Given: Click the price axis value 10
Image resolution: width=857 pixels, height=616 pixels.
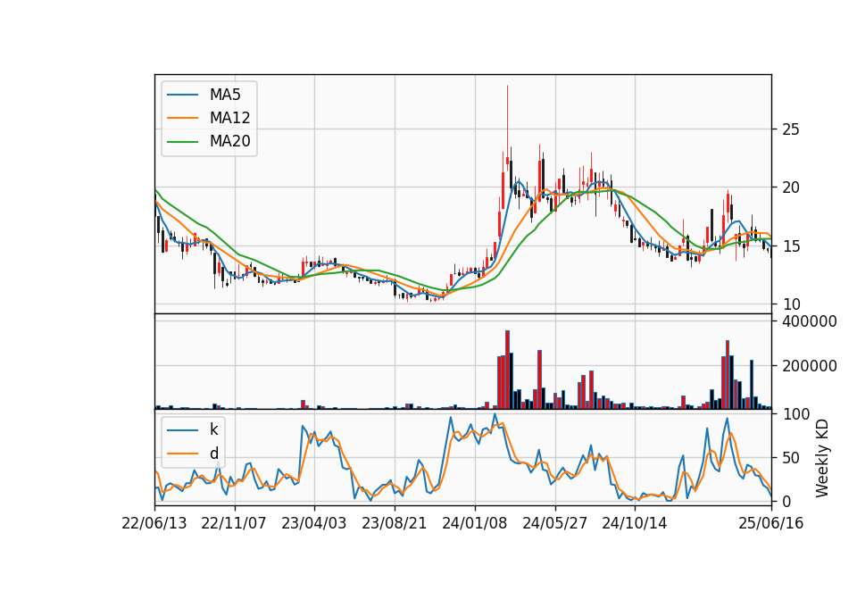Looking at the screenshot, I should click(x=790, y=304).
